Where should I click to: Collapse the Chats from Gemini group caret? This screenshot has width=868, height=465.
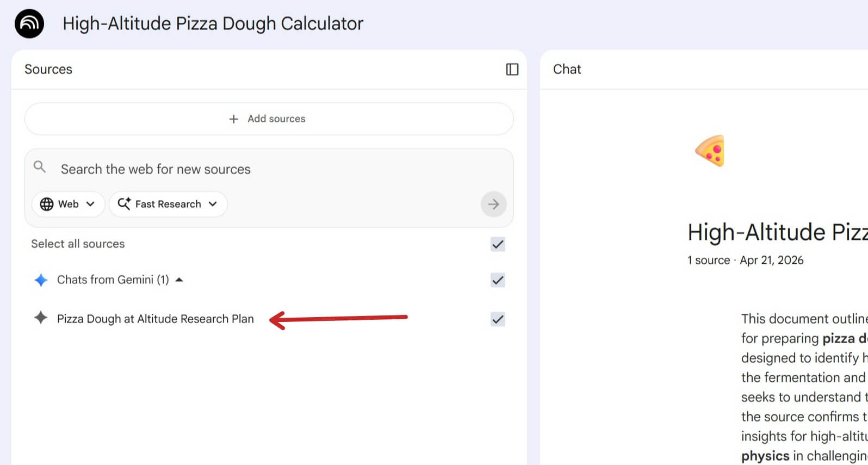pyautogui.click(x=179, y=280)
